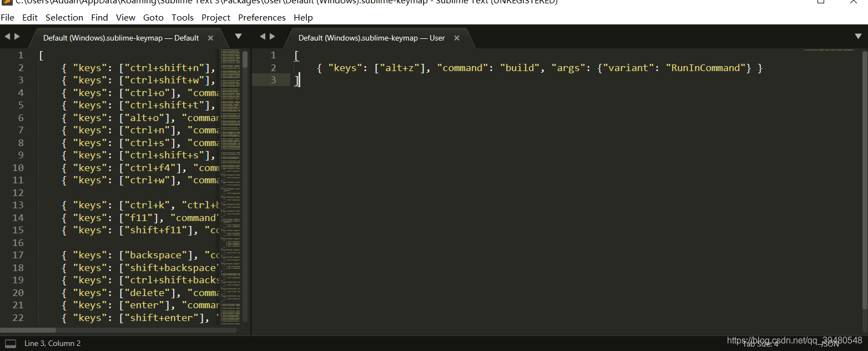Open the Goto menu
The height and width of the screenshot is (351, 868).
[x=153, y=17]
